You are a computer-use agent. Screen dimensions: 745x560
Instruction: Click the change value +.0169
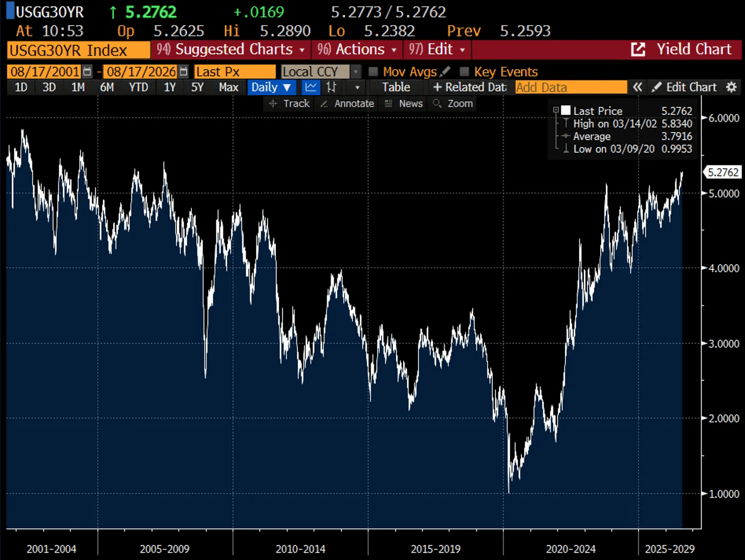tap(258, 12)
